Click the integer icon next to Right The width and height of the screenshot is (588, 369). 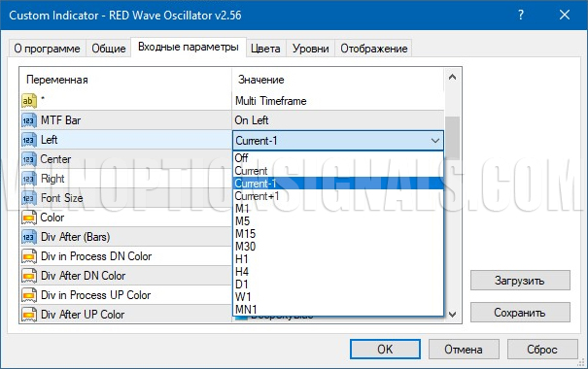[x=29, y=179]
